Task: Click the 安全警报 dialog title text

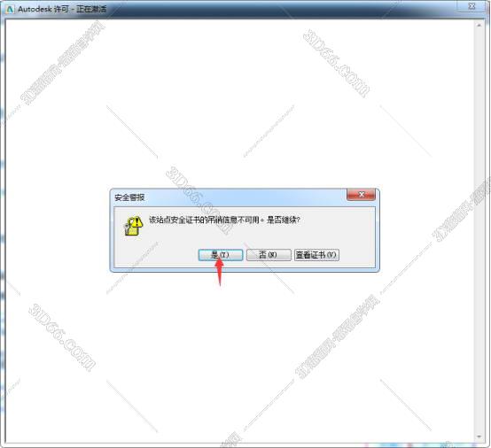Action: tap(129, 197)
